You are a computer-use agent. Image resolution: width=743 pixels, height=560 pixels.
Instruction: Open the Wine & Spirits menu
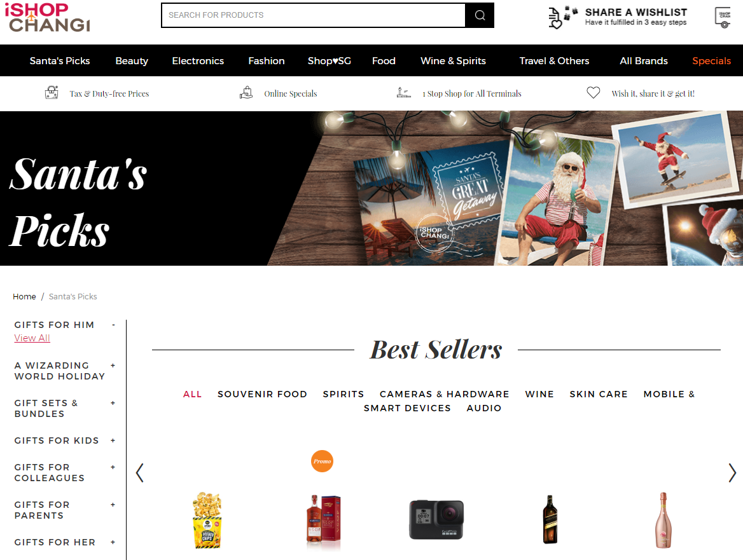click(453, 60)
